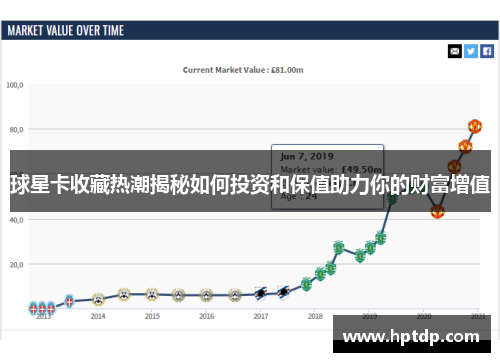This screenshot has height=362, width=500.
Task: Share the chart via the email icon
Action: click(x=455, y=51)
